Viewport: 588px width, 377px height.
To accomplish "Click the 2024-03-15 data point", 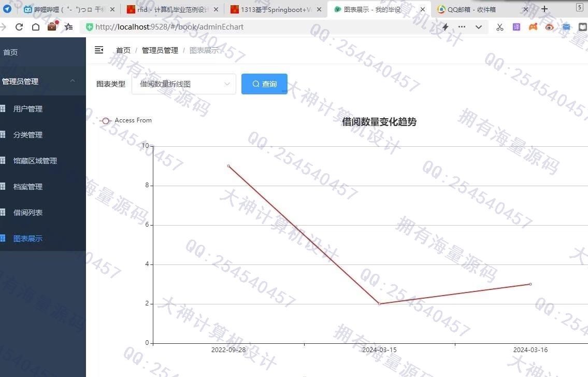I will 380,304.
